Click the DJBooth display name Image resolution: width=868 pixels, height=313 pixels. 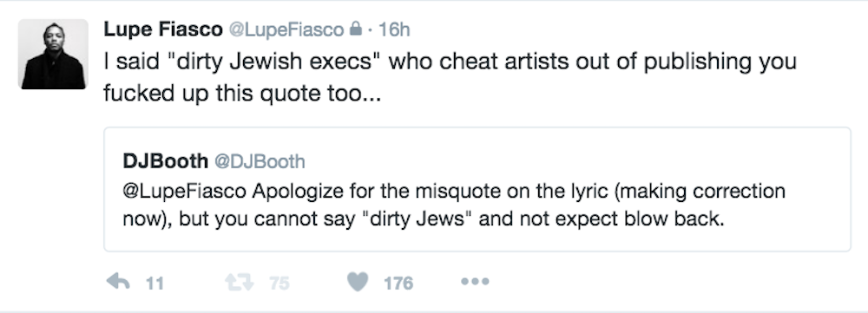(x=166, y=161)
